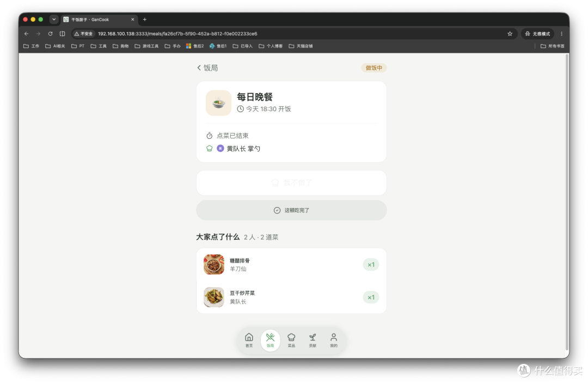Toggle the browser side panel icon
Image resolution: width=588 pixels, height=383 pixels.
click(62, 34)
